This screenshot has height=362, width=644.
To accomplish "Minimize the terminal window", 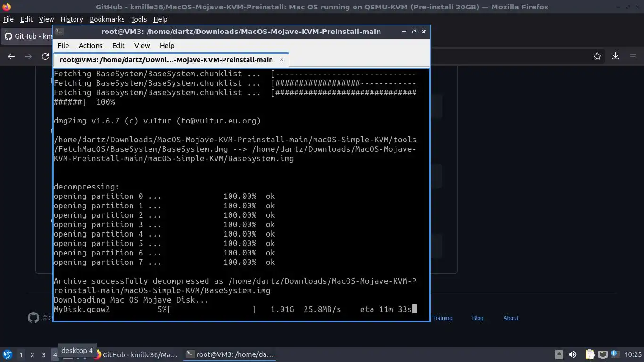I will (404, 32).
